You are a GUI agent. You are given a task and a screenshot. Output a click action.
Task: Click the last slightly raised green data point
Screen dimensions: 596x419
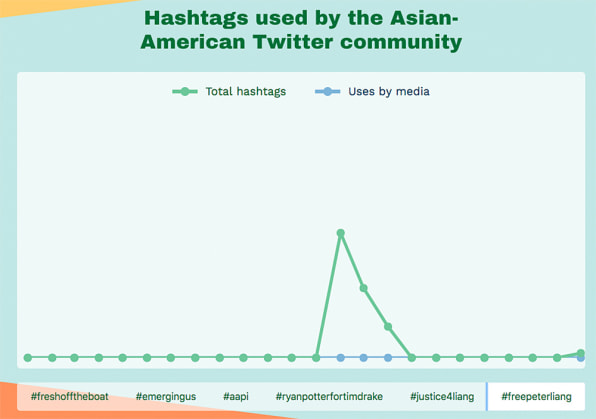(x=580, y=353)
